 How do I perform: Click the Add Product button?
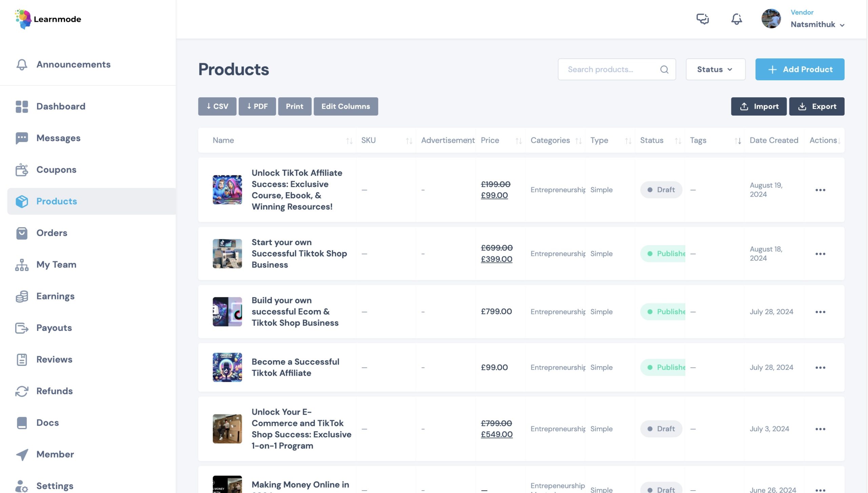click(x=800, y=70)
